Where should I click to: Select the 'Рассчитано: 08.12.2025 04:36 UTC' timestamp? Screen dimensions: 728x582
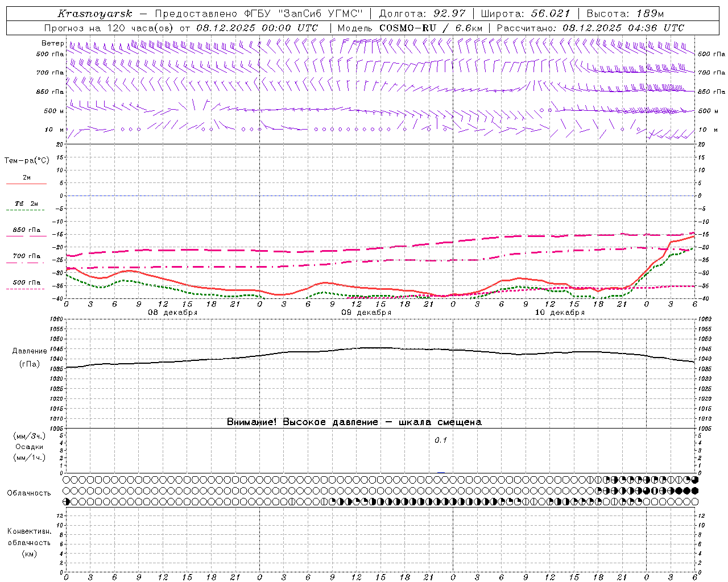(590, 28)
